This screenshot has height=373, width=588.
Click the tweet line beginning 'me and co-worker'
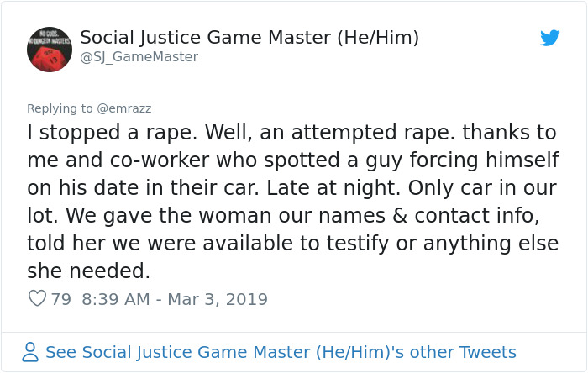click(291, 160)
